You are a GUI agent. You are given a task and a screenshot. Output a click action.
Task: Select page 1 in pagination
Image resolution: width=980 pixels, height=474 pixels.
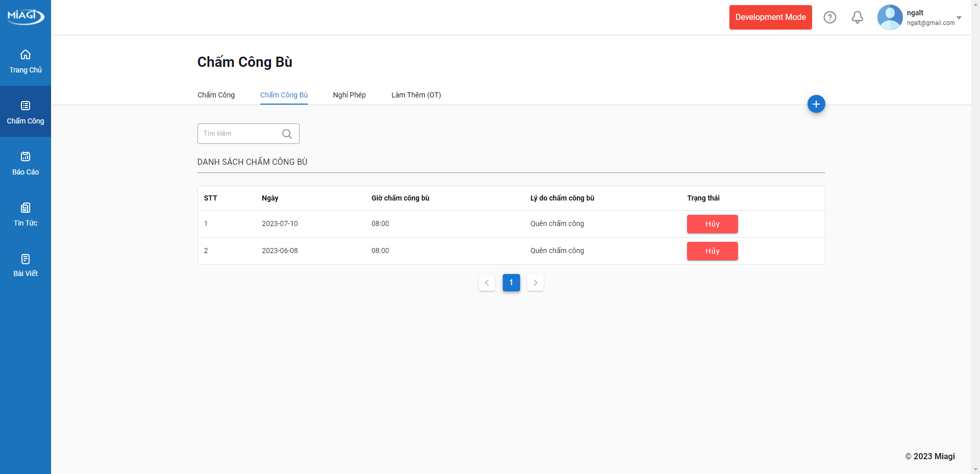(511, 283)
